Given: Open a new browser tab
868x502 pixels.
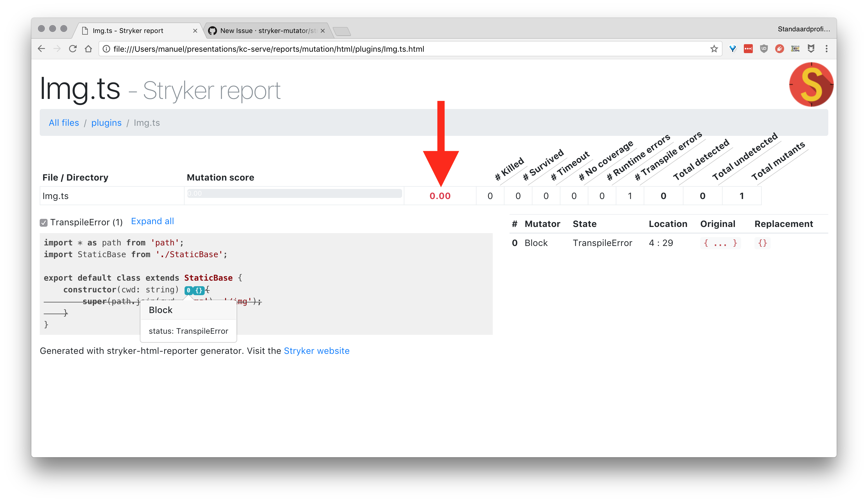Looking at the screenshot, I should (x=342, y=31).
